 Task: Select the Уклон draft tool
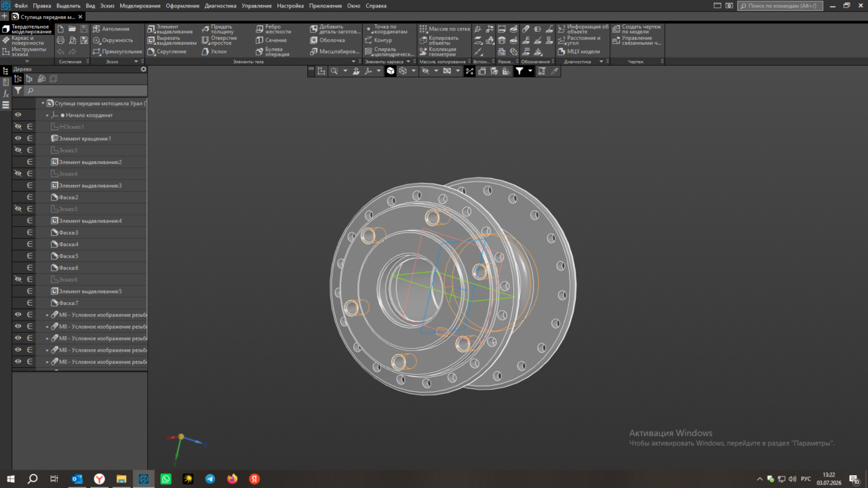(x=214, y=52)
